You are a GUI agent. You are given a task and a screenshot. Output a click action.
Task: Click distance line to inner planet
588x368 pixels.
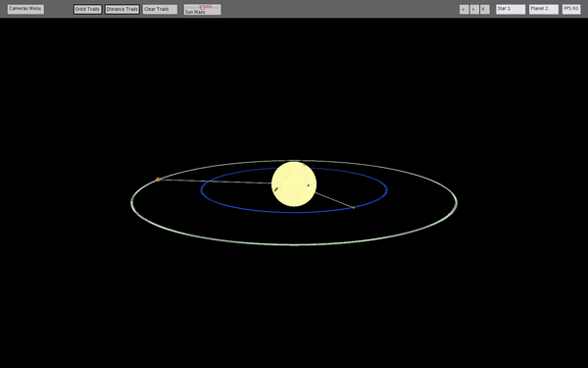(334, 200)
